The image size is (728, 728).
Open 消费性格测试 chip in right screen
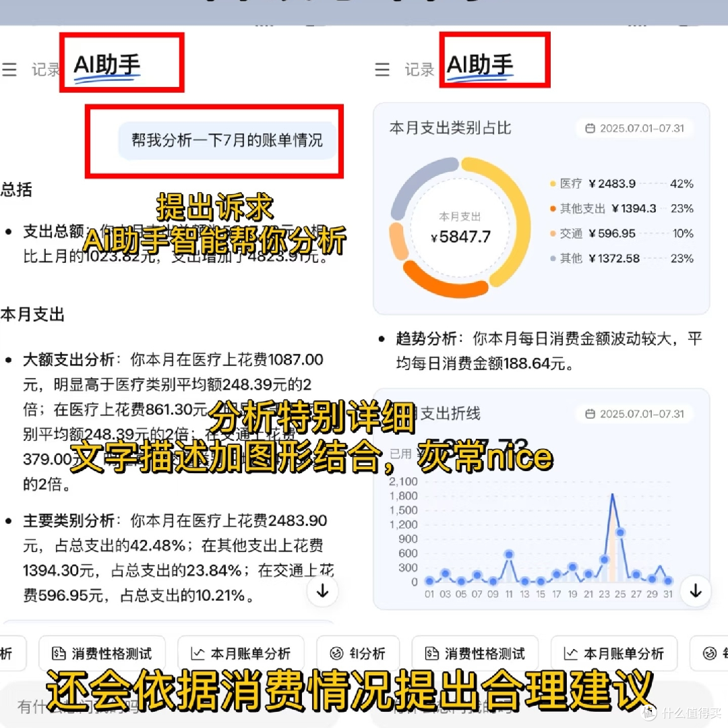click(x=475, y=653)
